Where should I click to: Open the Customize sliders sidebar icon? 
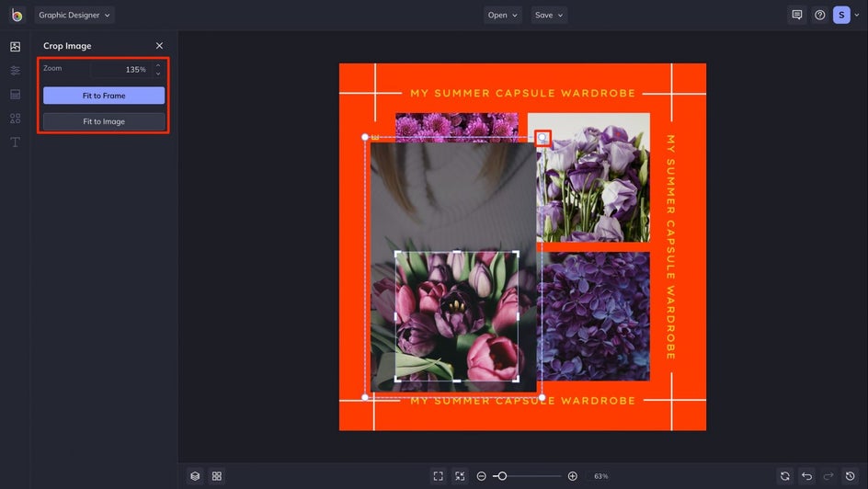pyautogui.click(x=15, y=70)
